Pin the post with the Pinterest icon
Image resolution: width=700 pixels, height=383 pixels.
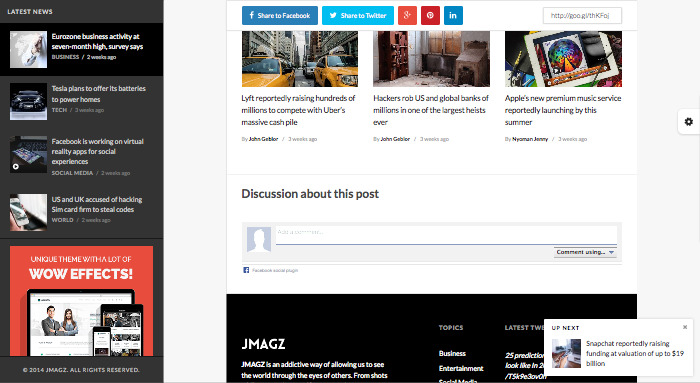tap(430, 16)
